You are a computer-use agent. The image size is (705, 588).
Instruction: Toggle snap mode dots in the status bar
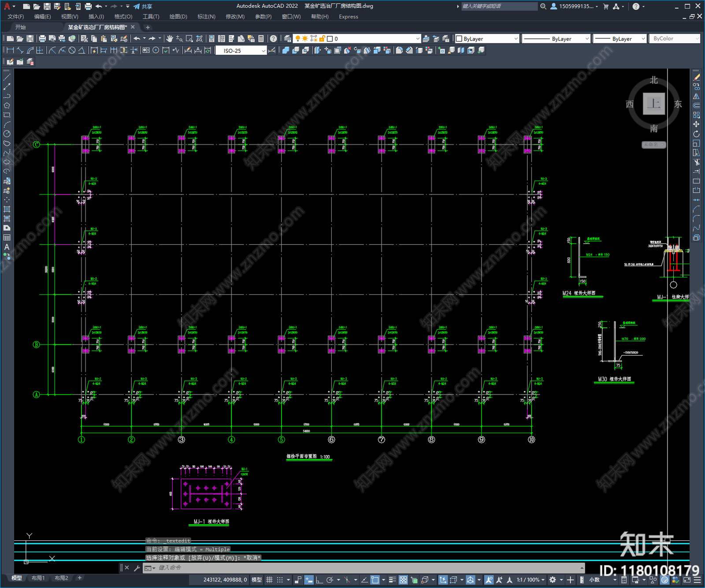[x=280, y=580]
